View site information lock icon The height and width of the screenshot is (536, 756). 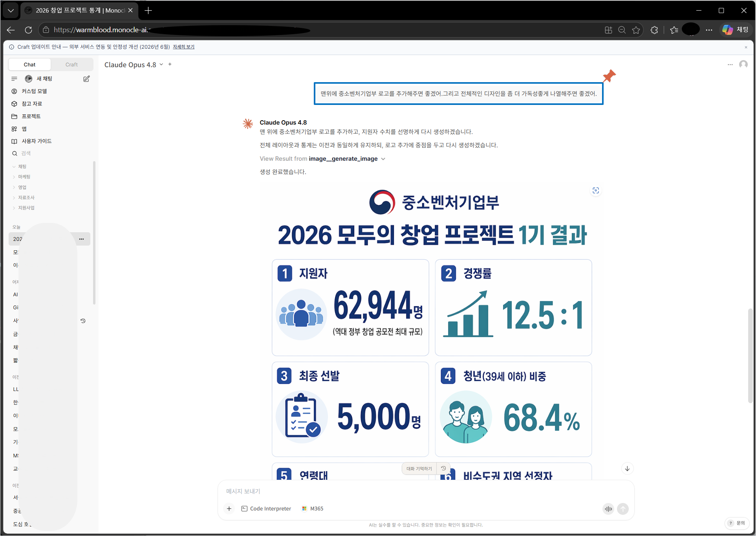click(x=46, y=30)
